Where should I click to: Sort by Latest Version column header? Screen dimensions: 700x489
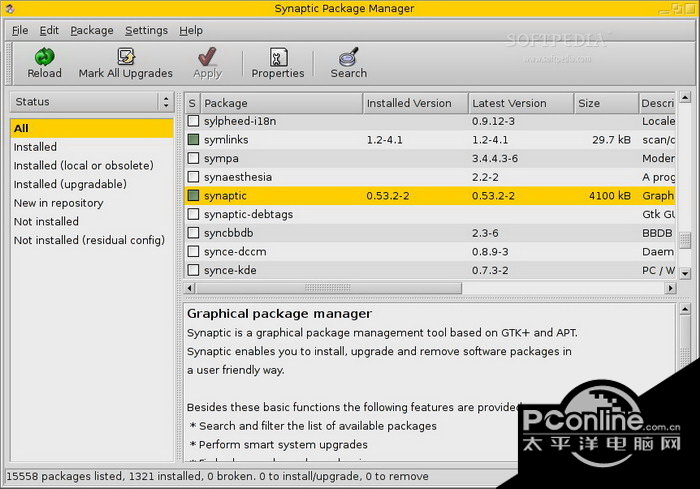pyautogui.click(x=521, y=103)
